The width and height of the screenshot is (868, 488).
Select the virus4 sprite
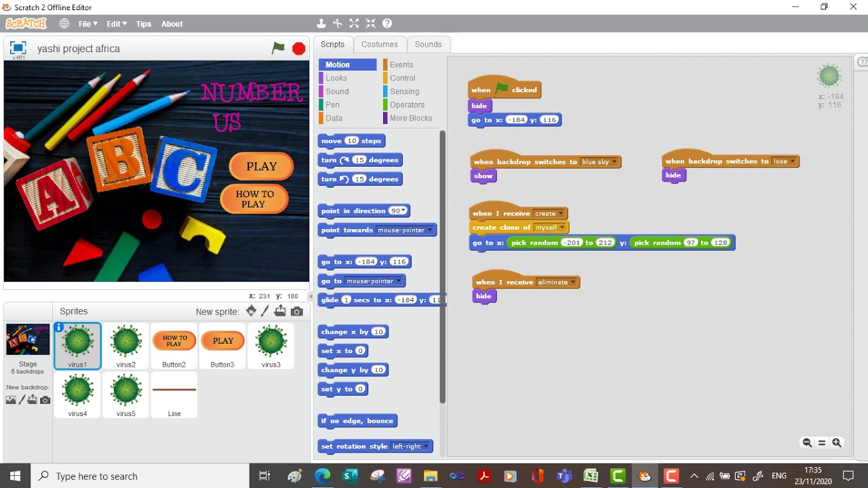click(78, 394)
